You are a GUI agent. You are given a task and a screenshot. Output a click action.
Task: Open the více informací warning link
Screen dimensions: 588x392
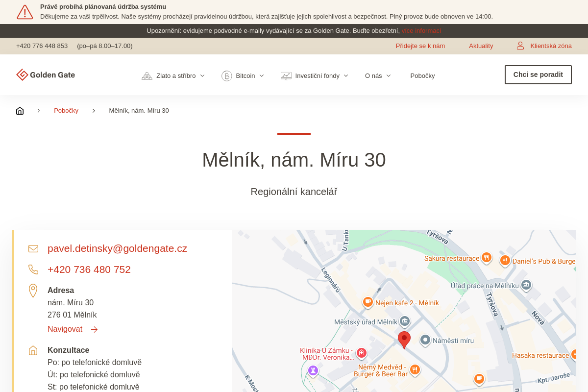click(421, 31)
